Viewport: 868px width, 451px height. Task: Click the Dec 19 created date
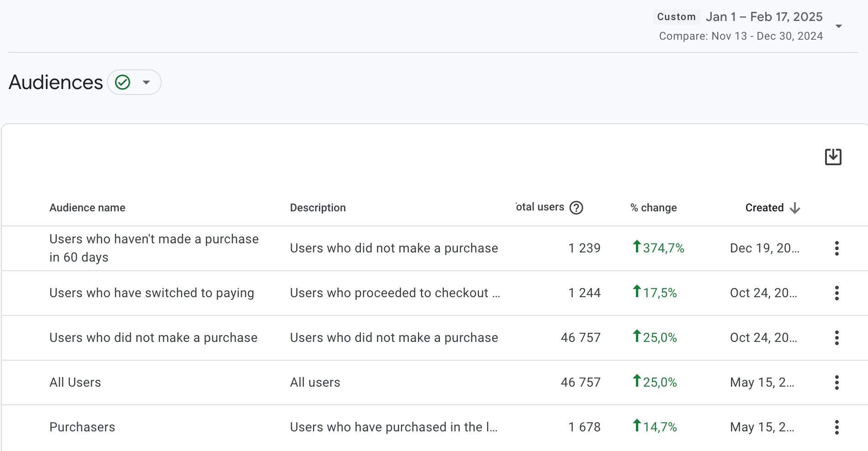point(765,248)
